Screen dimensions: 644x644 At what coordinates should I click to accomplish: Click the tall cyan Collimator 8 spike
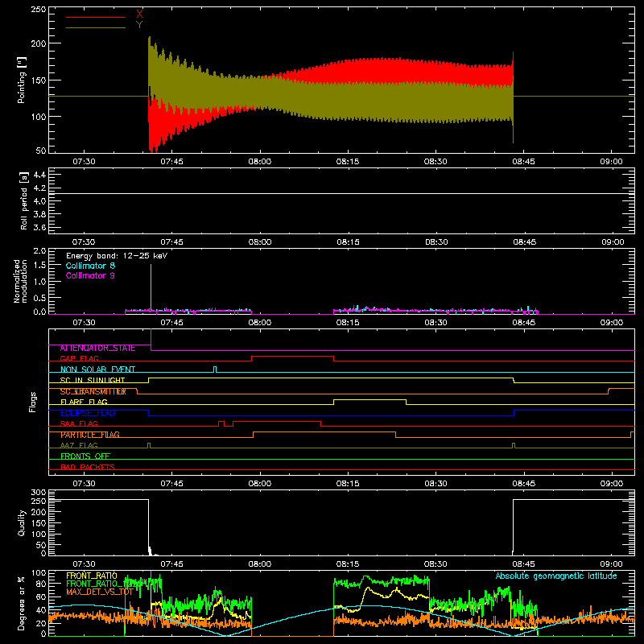[151, 287]
